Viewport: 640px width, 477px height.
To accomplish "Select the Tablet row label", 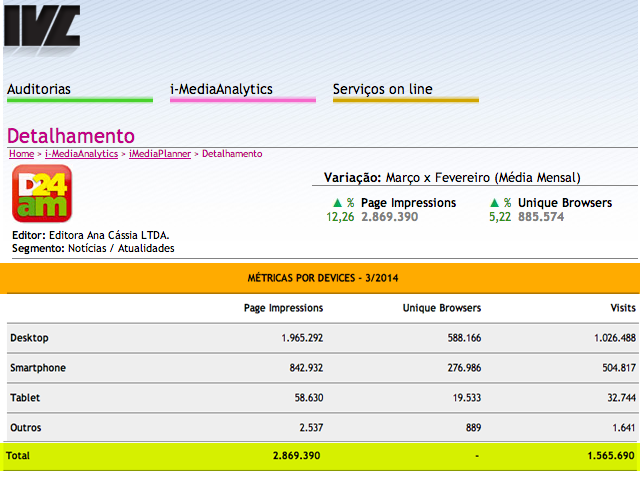I will [25, 397].
